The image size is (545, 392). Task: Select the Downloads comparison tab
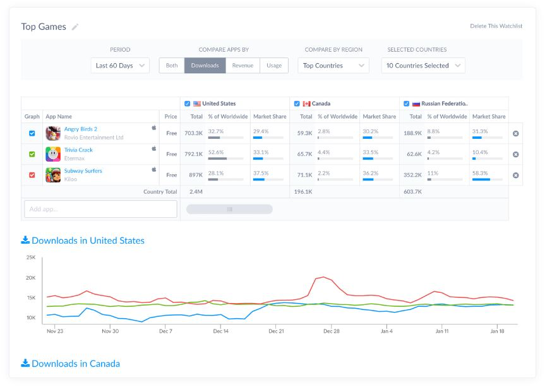coord(205,66)
